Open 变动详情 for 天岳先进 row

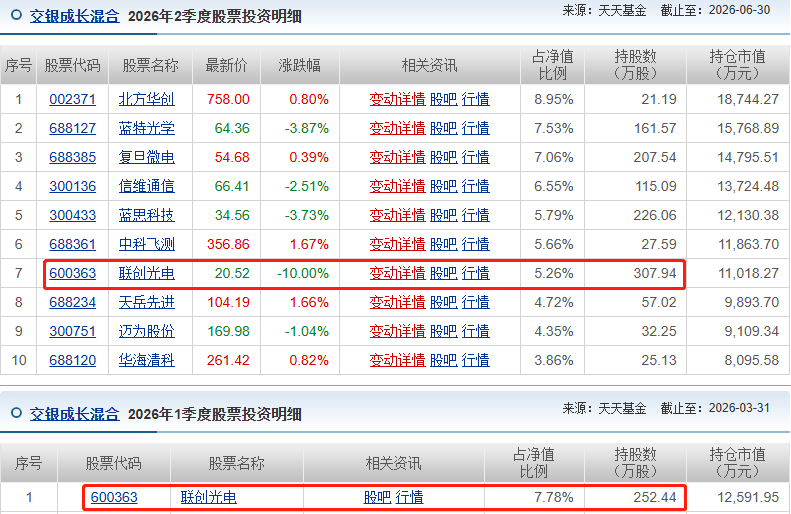click(398, 302)
